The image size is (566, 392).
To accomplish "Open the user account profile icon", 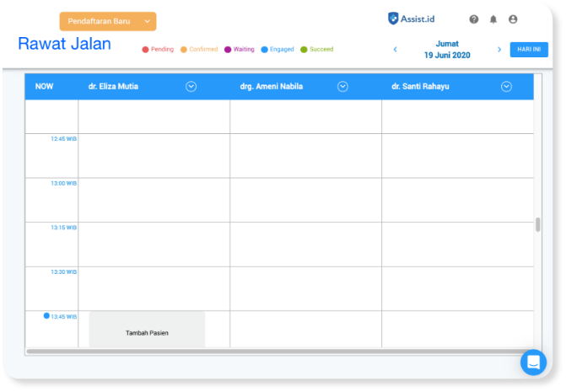I will 513,19.
